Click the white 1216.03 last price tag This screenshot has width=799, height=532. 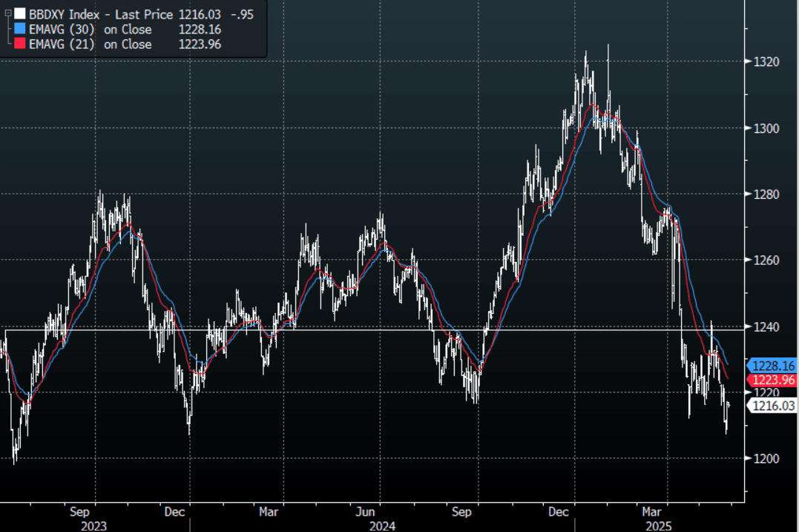coord(773,405)
